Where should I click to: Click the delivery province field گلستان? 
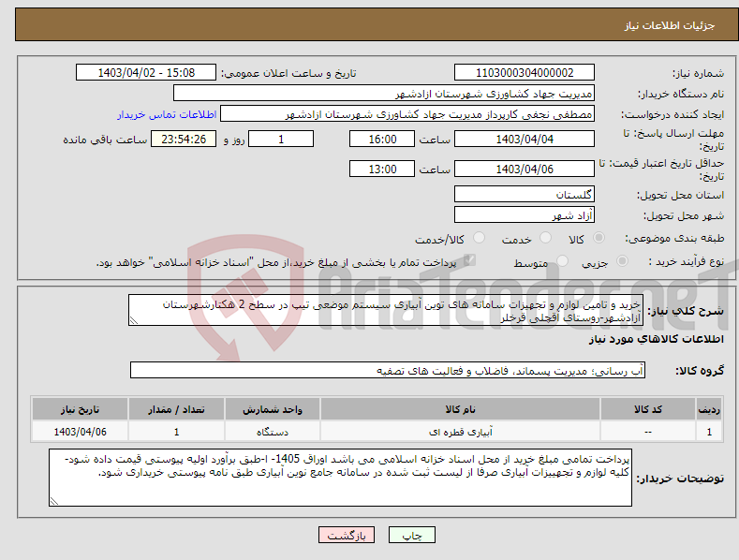525,194
